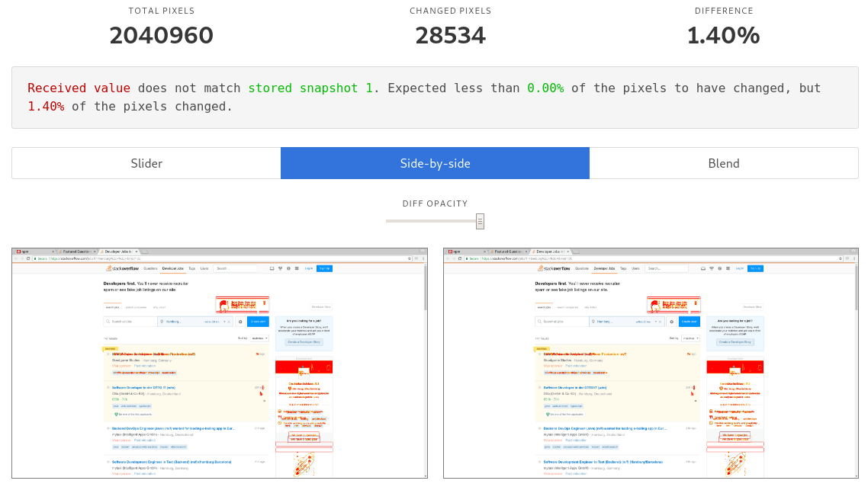Click the green 'stored snapshot 1' text

[x=310, y=88]
